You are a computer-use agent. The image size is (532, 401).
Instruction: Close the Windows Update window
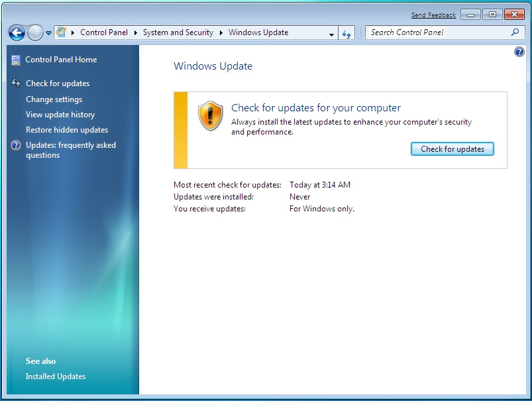coord(514,15)
